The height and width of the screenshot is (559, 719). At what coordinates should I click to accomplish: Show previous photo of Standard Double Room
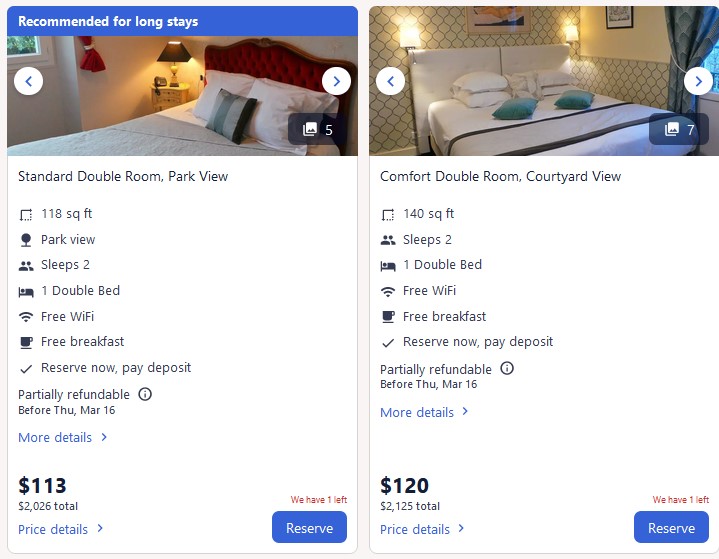point(29,81)
